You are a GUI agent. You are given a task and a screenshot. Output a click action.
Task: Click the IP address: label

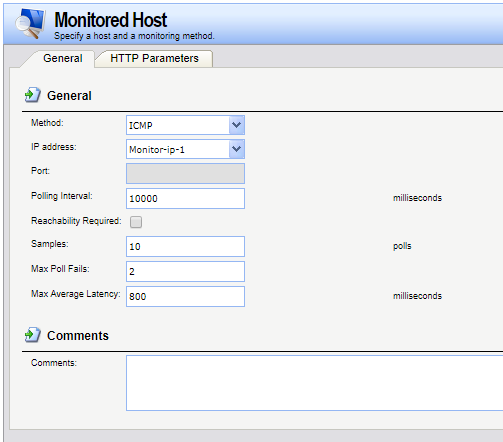tap(54, 147)
